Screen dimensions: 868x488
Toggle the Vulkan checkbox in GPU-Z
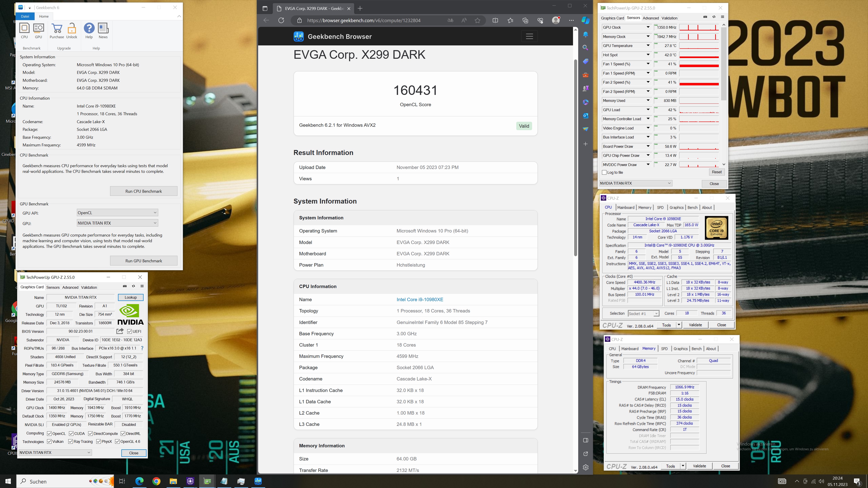coord(49,441)
